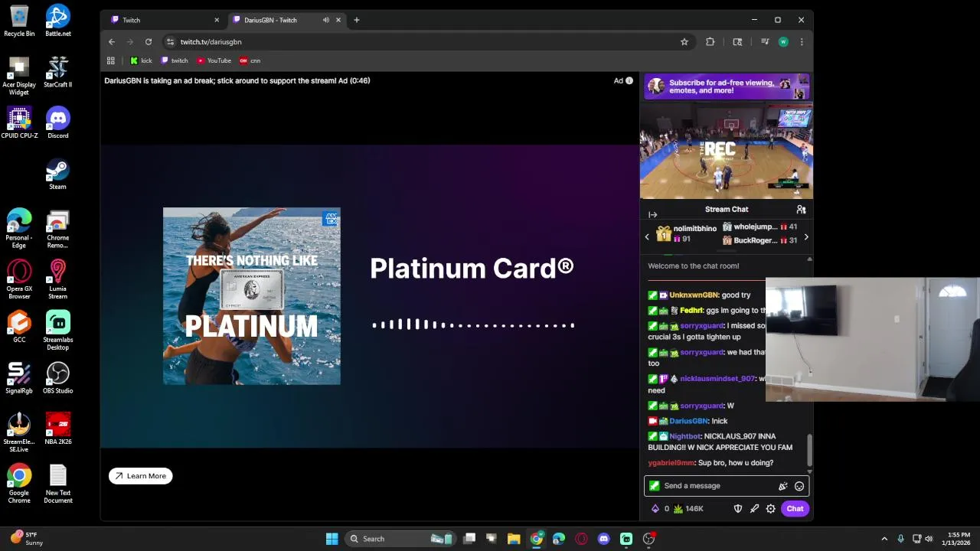Reload the Twitch page
Image resolution: width=980 pixels, height=551 pixels.
coord(149,42)
